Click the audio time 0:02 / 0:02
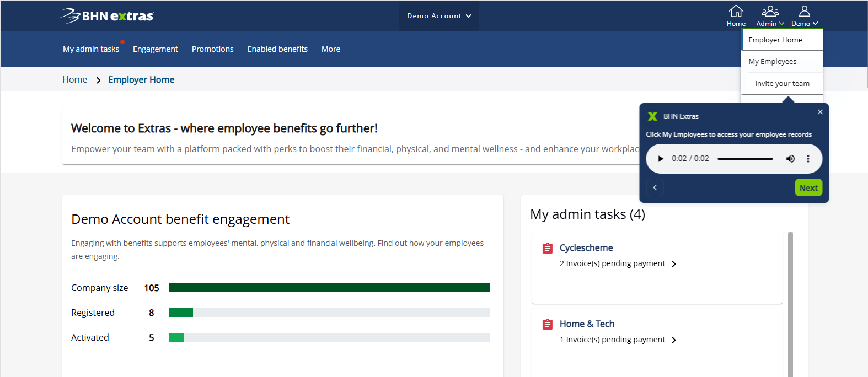The width and height of the screenshot is (868, 377). [x=690, y=159]
